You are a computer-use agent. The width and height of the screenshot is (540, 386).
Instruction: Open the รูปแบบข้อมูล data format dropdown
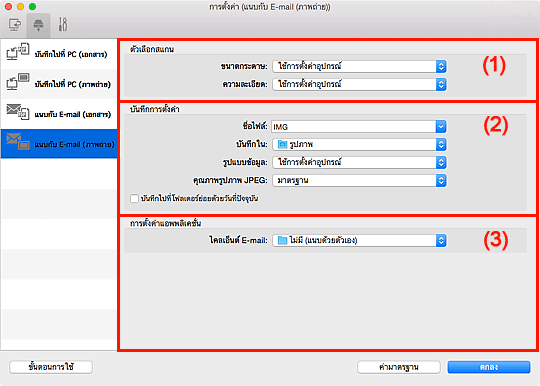359,162
